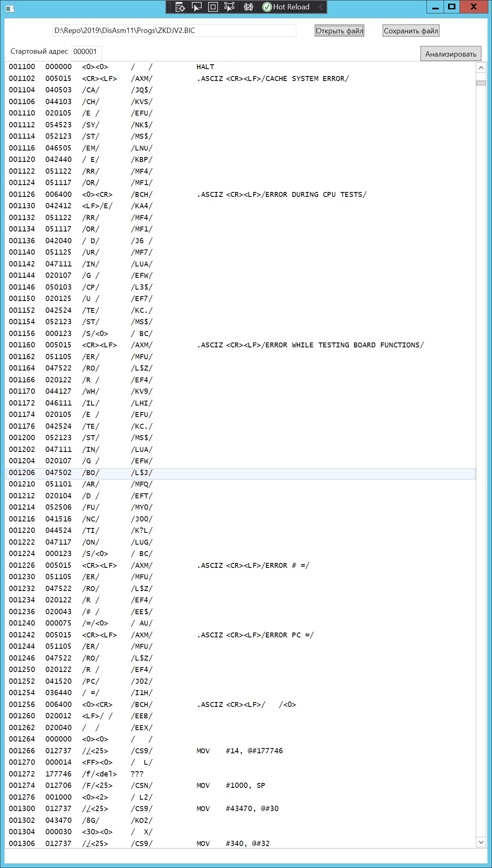The height and width of the screenshot is (868, 492).
Task: Focus the file path field with ZKDJV2.BIC
Action: click(174, 31)
